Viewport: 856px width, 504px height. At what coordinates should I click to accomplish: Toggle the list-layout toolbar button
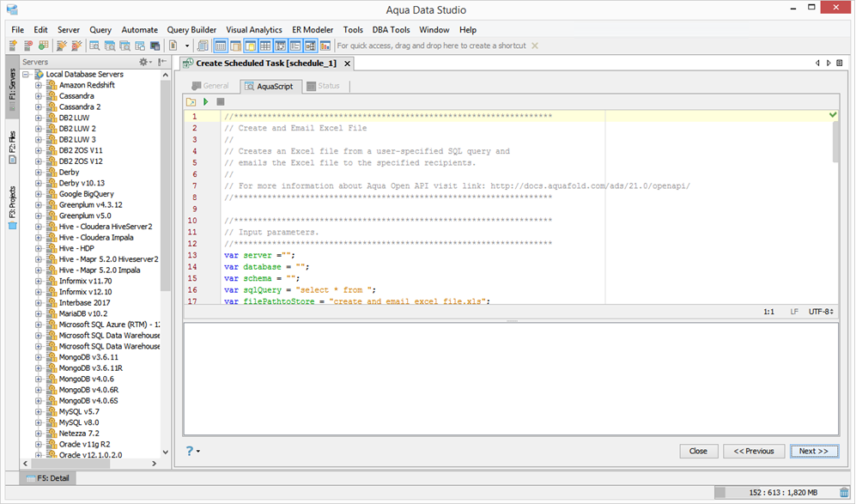[295, 46]
